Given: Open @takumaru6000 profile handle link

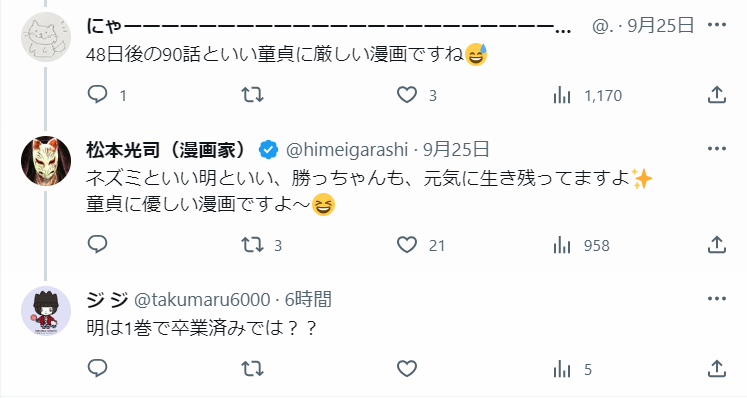Looking at the screenshot, I should (202, 300).
